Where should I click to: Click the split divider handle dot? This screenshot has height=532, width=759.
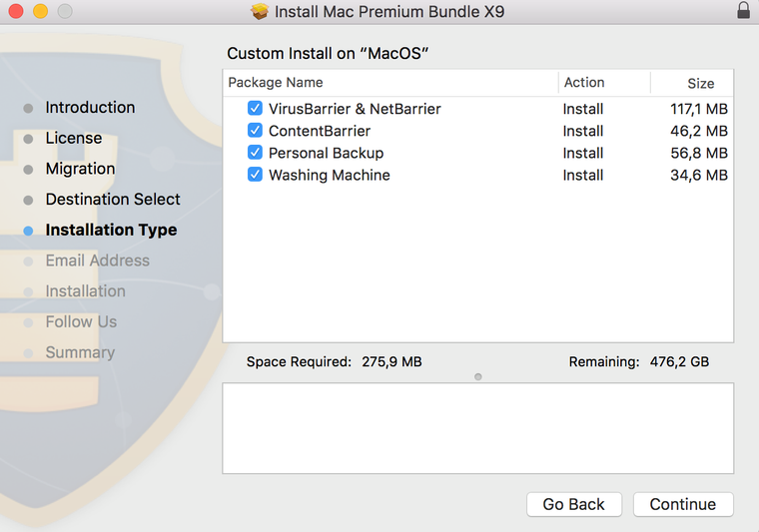click(478, 376)
